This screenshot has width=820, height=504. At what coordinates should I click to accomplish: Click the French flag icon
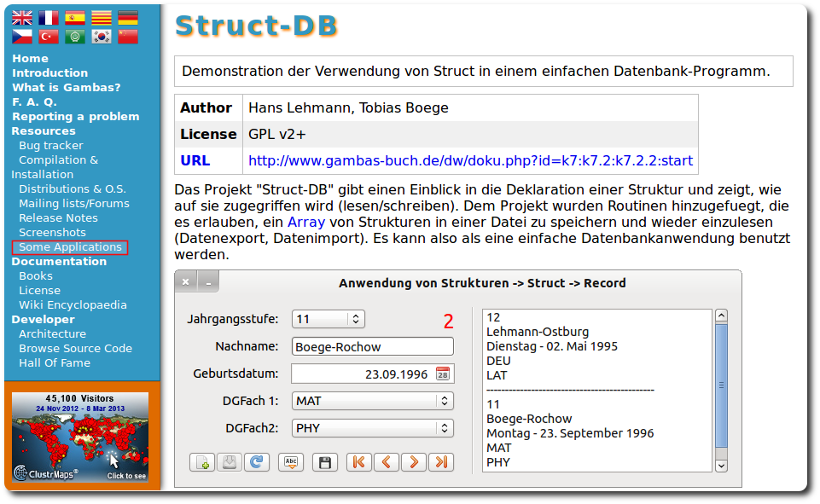[49, 18]
